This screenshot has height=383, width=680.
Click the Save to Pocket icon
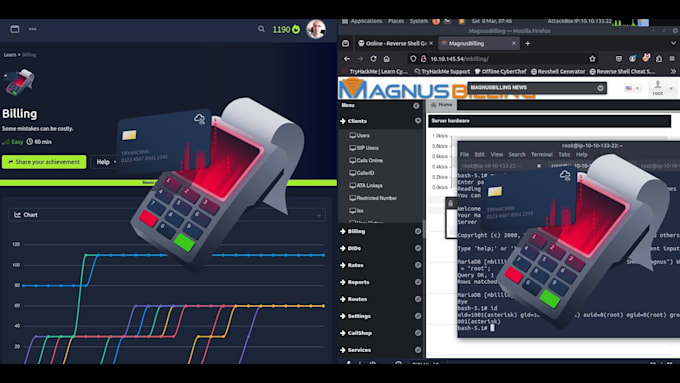click(619, 59)
